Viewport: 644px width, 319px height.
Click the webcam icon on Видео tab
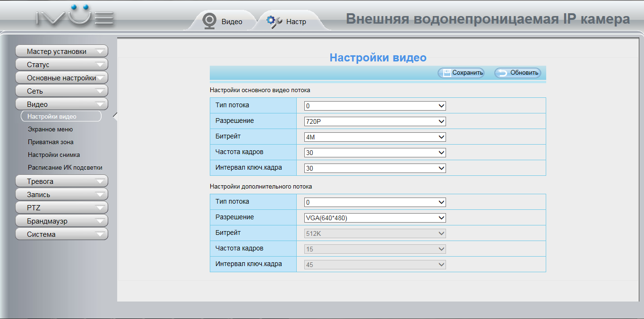tap(209, 21)
